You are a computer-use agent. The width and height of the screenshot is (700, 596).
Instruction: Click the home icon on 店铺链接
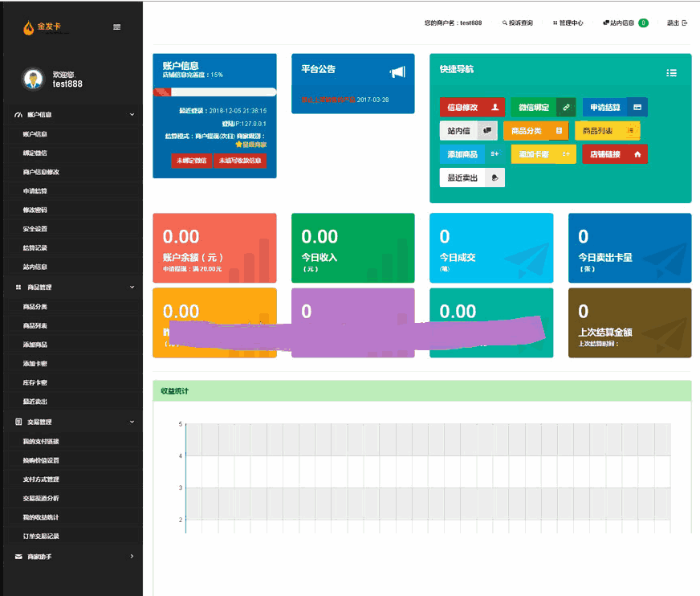coord(637,154)
